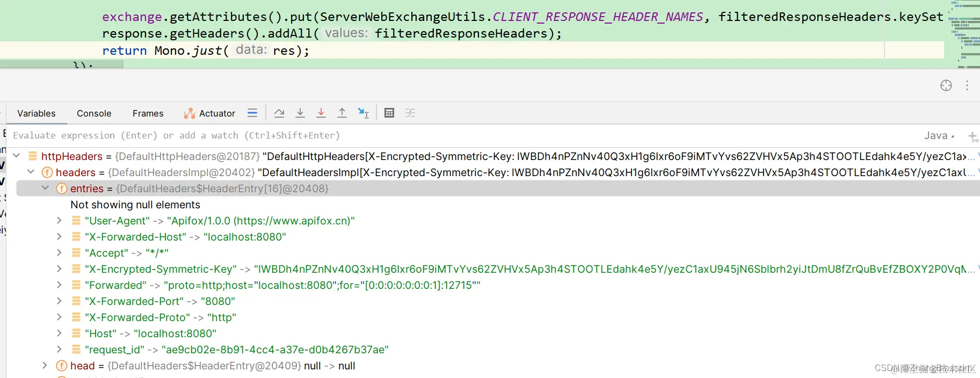Expand the "X-Forwarded-Host" entry
980x378 pixels.
pyautogui.click(x=60, y=236)
